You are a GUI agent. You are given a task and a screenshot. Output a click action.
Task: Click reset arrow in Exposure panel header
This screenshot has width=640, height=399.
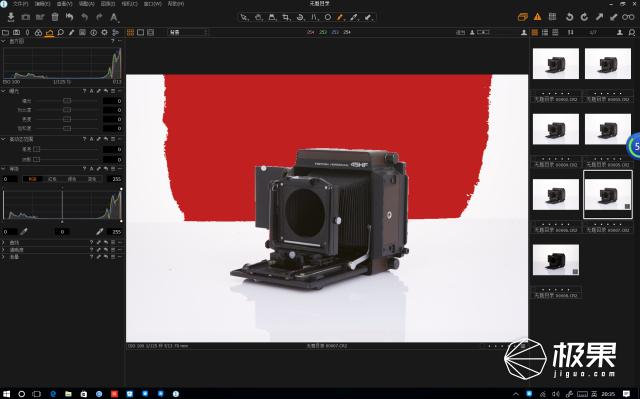pos(106,91)
